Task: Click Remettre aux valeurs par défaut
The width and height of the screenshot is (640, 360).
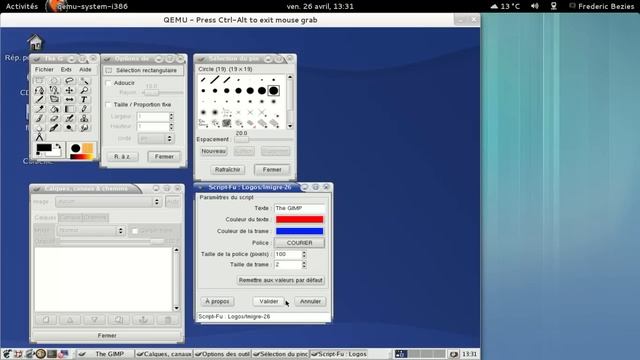Action: click(280, 280)
